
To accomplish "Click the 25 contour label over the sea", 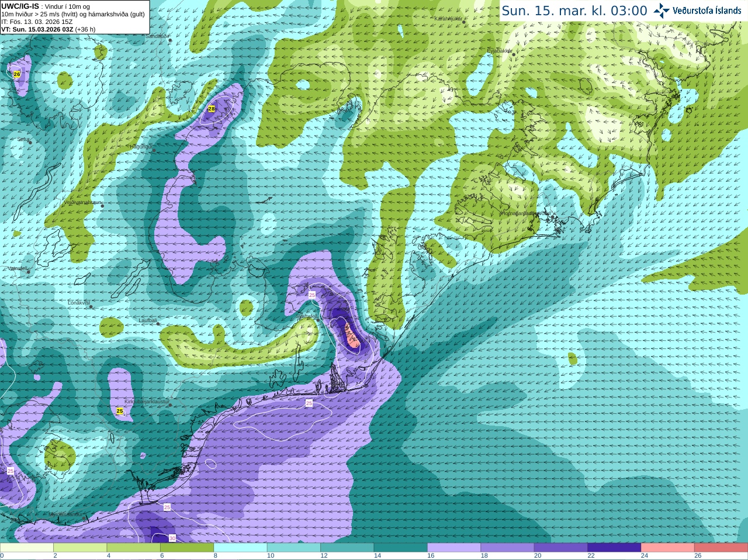I will tap(309, 403).
